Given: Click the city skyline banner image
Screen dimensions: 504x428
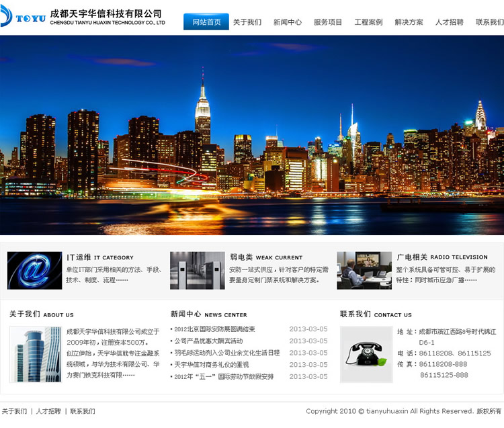Looking at the screenshot, I should [x=252, y=134].
